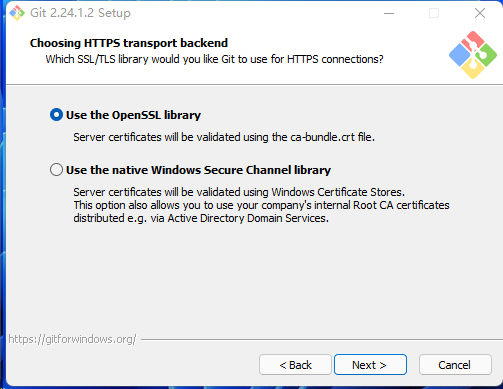Click the Git icon in the title bar
Screen dimensions: 503x389
coord(17,13)
